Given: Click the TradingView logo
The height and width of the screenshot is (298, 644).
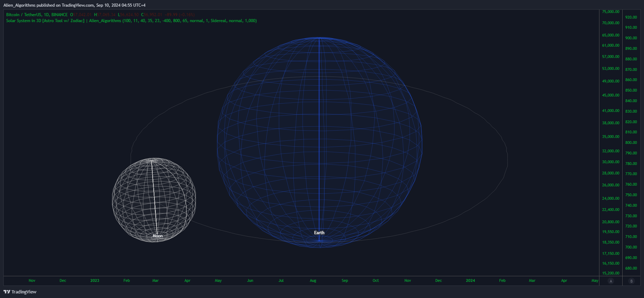Looking at the screenshot, I should 20,292.
